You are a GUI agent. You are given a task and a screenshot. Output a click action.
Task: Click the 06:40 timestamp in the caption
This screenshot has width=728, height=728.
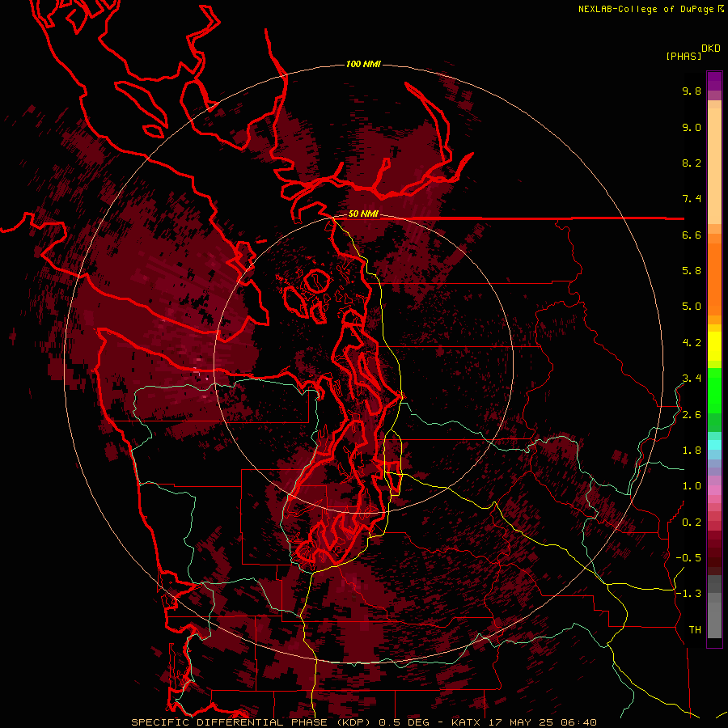pyautogui.click(x=578, y=722)
